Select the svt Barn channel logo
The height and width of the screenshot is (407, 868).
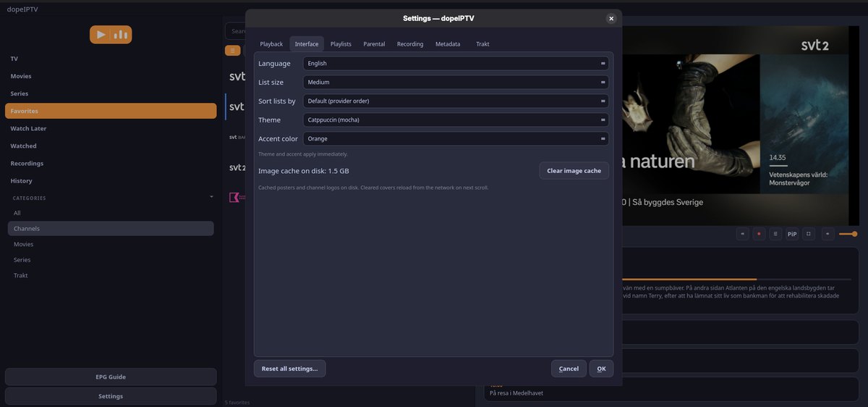click(x=237, y=137)
